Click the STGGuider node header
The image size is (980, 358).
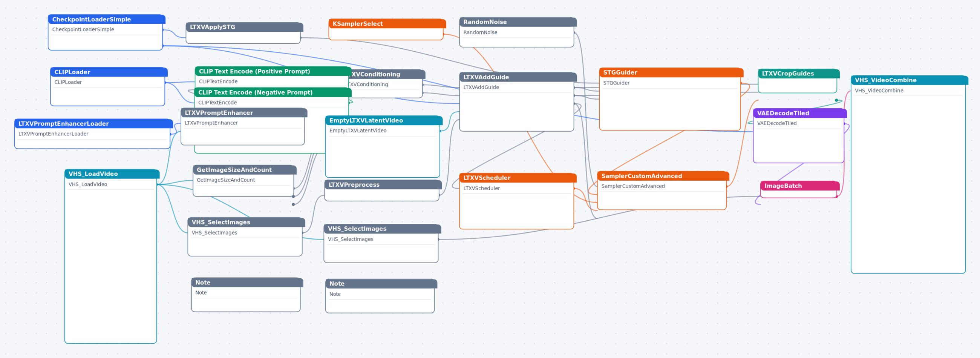pos(671,72)
